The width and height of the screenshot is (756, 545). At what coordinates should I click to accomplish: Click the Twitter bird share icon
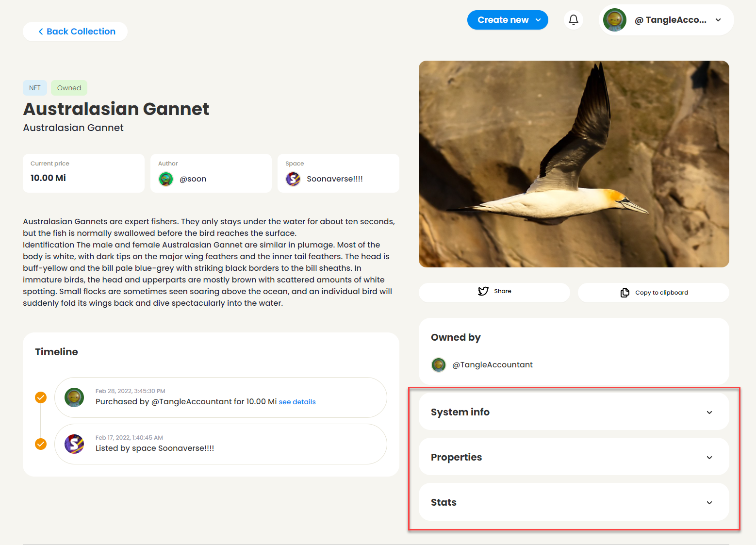(483, 291)
